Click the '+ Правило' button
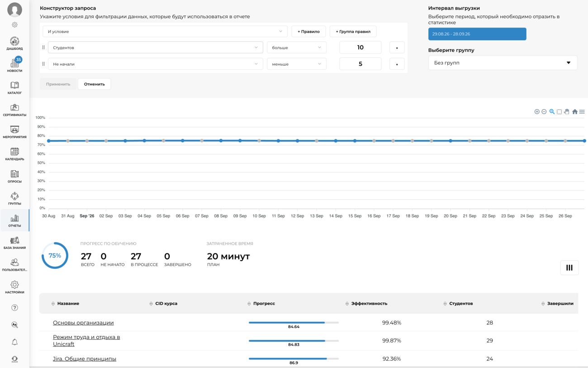Viewport: 588px width, 368px height. [308, 31]
